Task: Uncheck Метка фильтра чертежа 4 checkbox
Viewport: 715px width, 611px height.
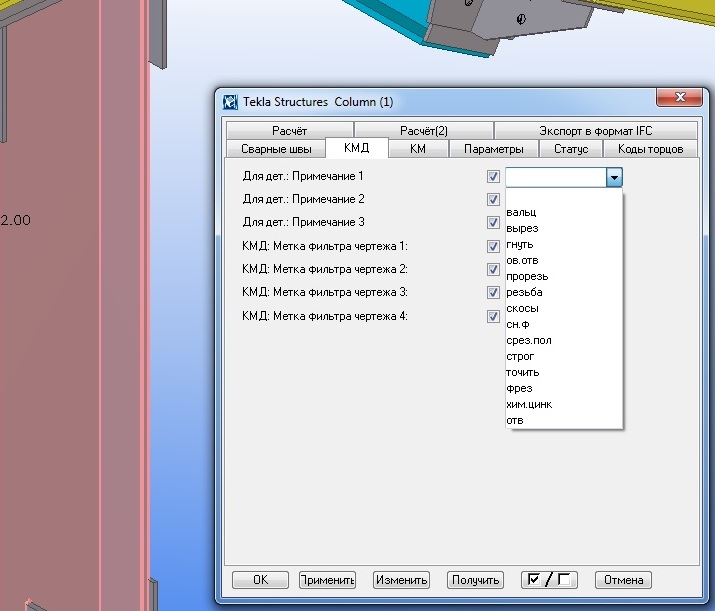Action: 493,316
